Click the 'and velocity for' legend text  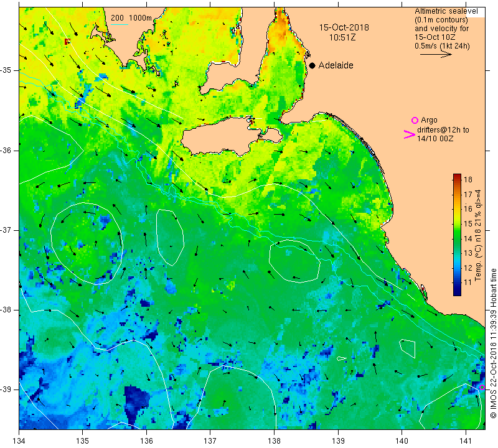click(x=441, y=29)
